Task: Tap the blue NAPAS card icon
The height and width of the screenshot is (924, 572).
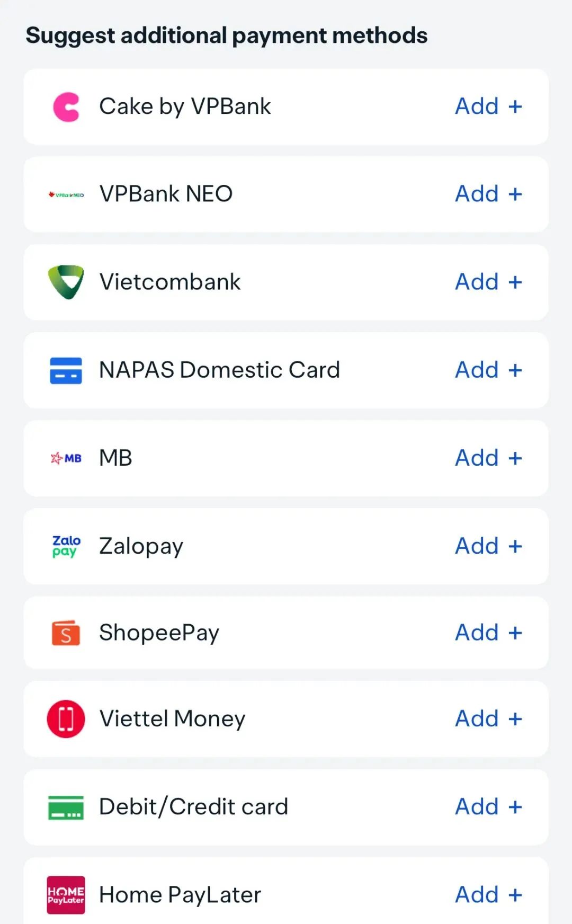Action: [66, 370]
